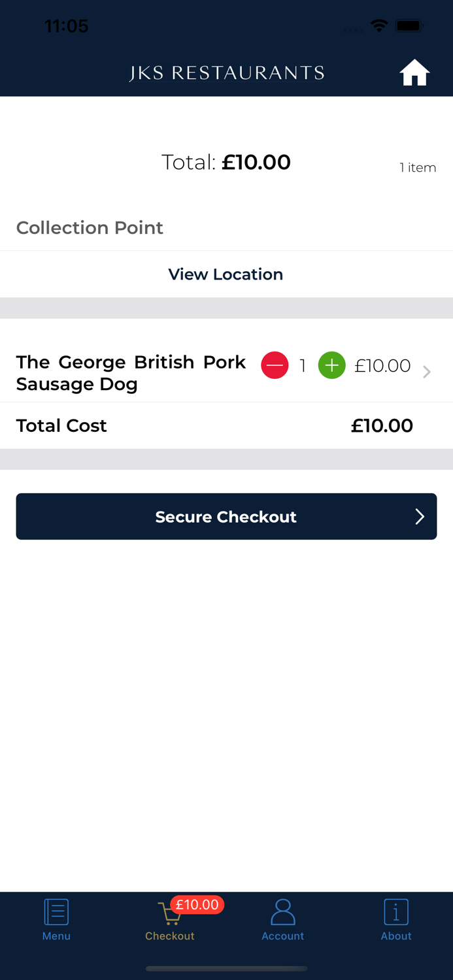
Task: Increase quantity with the green plus button
Action: point(331,365)
